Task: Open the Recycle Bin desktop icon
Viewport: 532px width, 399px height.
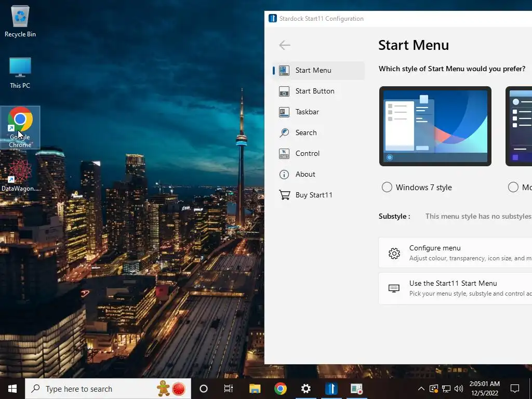Action: tap(20, 21)
